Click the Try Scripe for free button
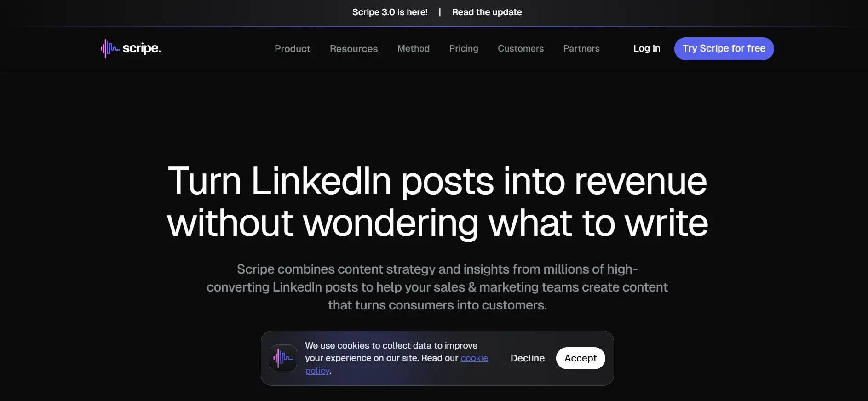The width and height of the screenshot is (868, 401). (724, 48)
